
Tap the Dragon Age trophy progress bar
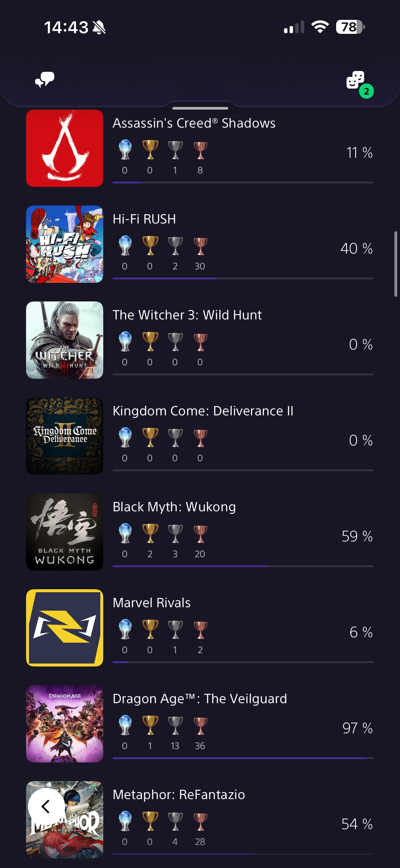[243, 758]
